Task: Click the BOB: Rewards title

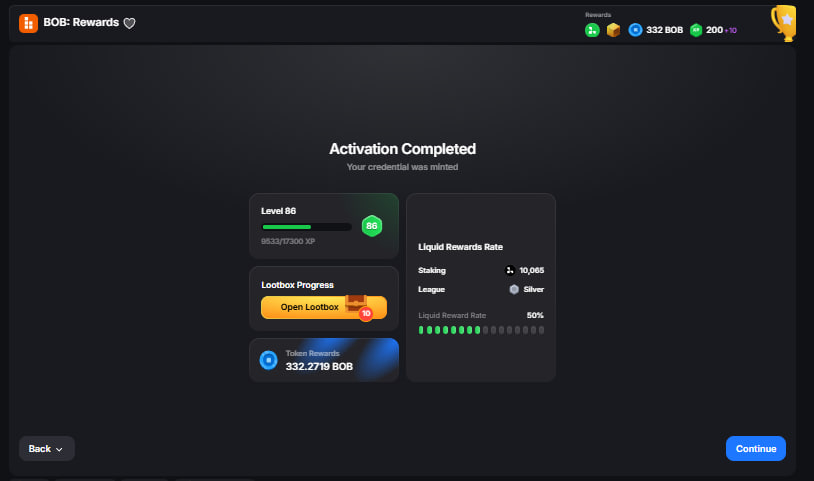Action: click(x=81, y=22)
